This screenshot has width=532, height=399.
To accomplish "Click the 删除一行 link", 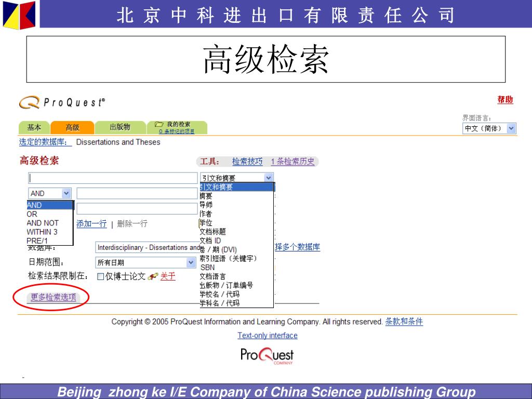I will [132, 223].
